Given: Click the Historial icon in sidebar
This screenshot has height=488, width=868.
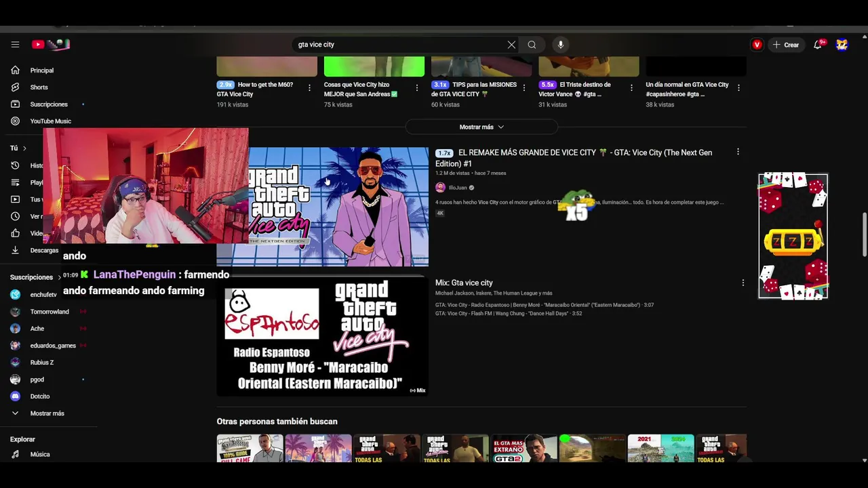Looking at the screenshot, I should [x=15, y=165].
